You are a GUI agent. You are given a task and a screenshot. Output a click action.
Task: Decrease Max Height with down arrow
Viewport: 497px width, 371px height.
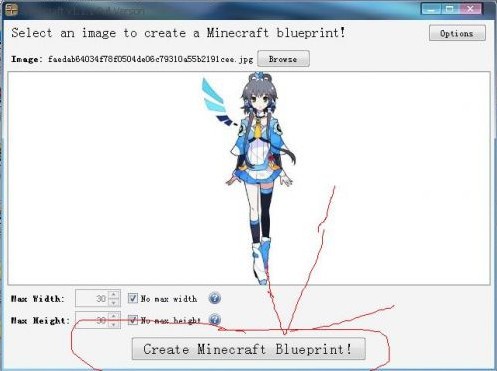coord(114,324)
